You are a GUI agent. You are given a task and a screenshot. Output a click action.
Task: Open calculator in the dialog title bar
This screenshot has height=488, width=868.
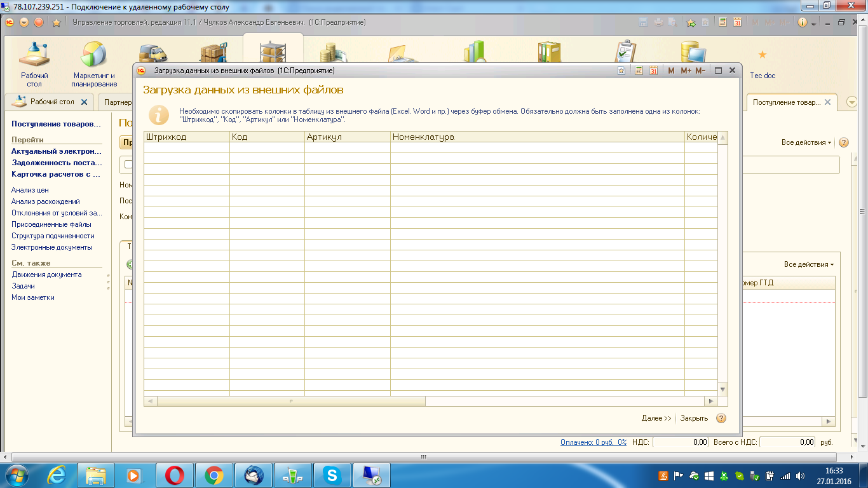(x=639, y=71)
